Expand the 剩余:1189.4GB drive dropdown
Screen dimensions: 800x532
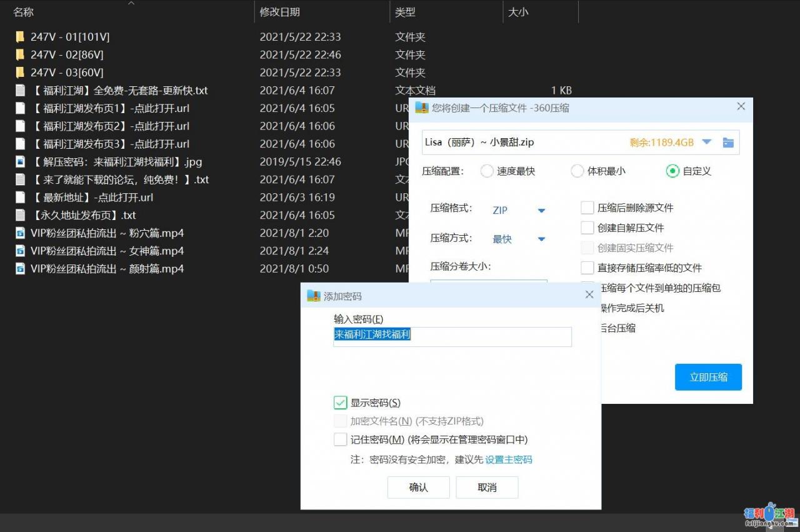coord(707,142)
